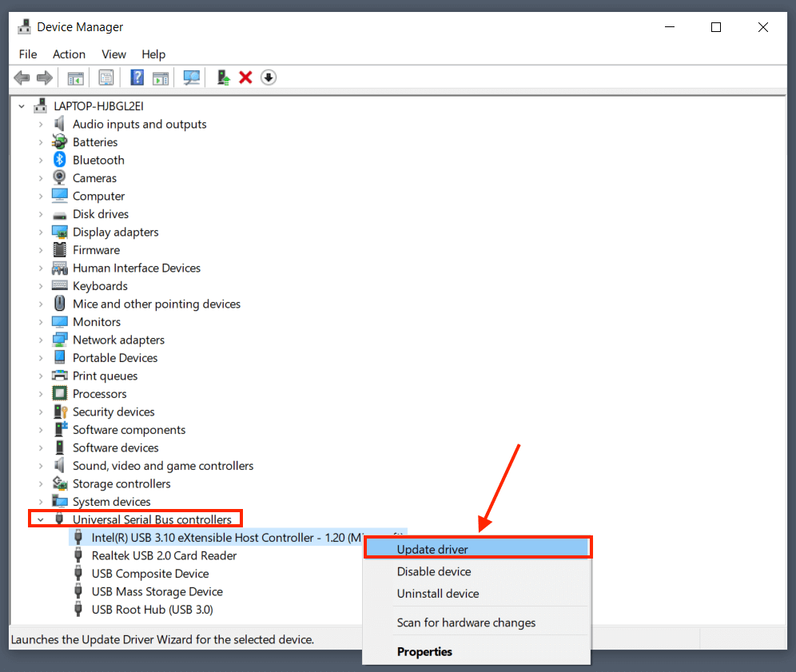Collapse Universal Serial Bus controllers chevron

(41, 519)
